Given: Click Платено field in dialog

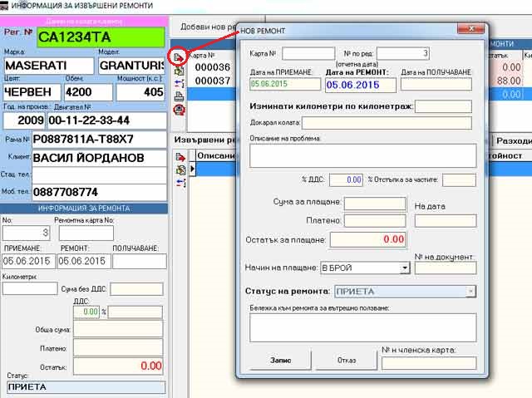Looking at the screenshot, I should click(x=375, y=220).
